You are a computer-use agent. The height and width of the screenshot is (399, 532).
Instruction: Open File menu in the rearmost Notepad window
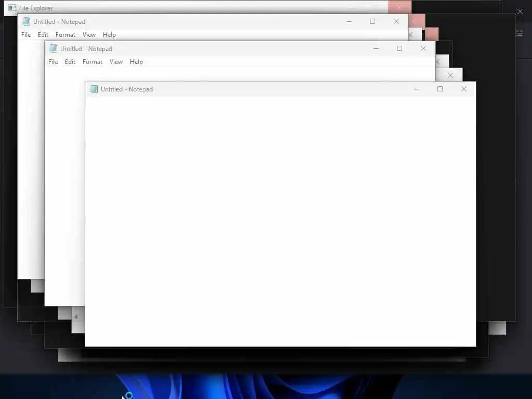coord(26,35)
